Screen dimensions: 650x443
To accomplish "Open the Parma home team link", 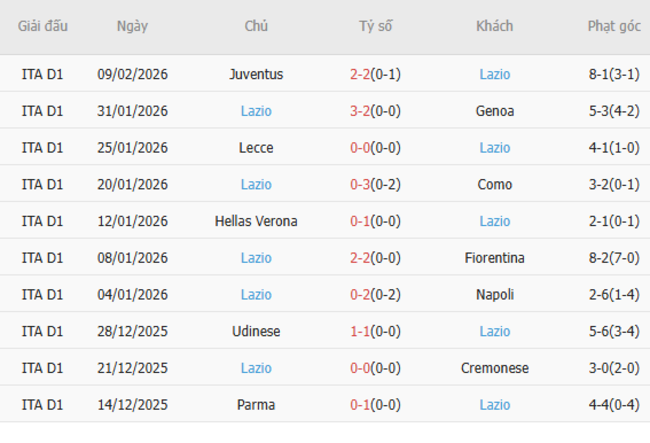I will tap(256, 405).
